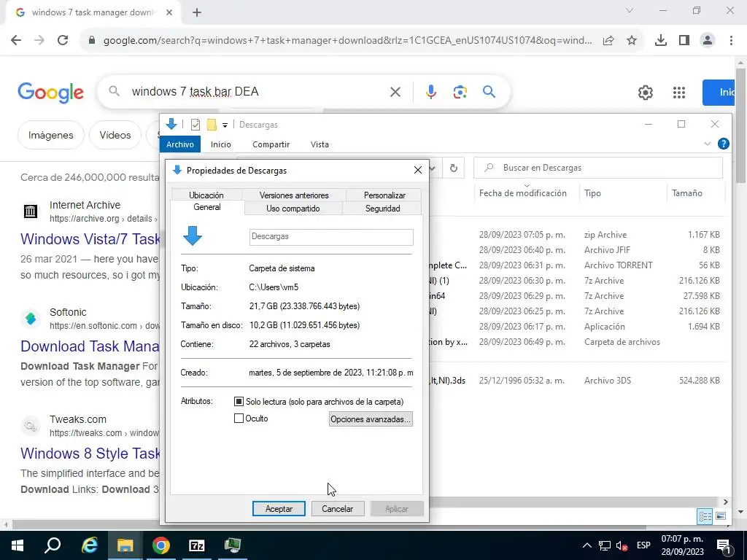Switch to Compartir ribbon tab

coord(271,144)
